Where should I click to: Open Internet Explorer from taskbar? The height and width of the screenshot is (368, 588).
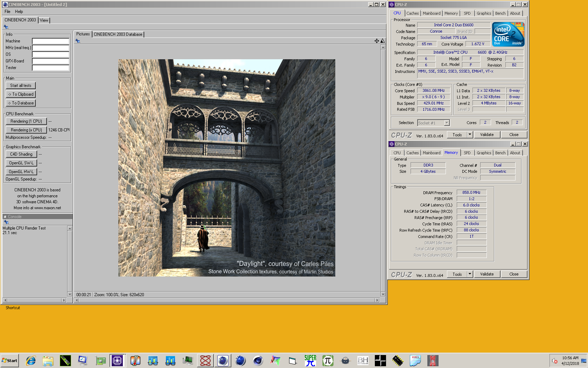click(x=31, y=360)
